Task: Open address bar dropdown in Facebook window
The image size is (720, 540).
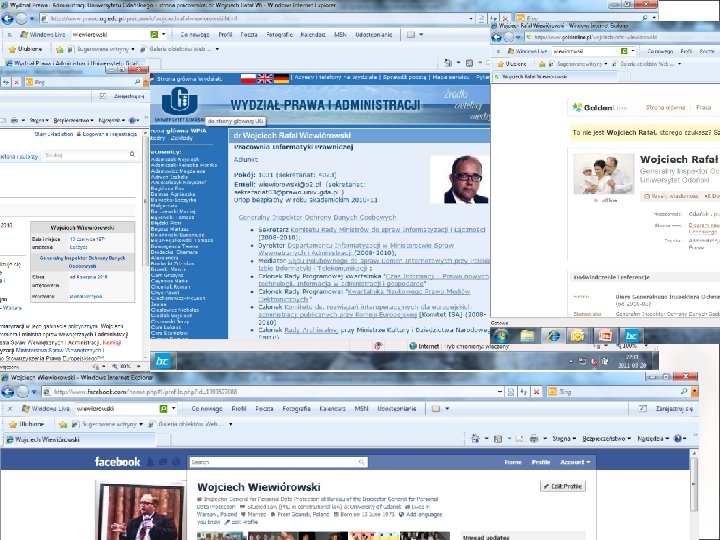Action: coord(500,392)
